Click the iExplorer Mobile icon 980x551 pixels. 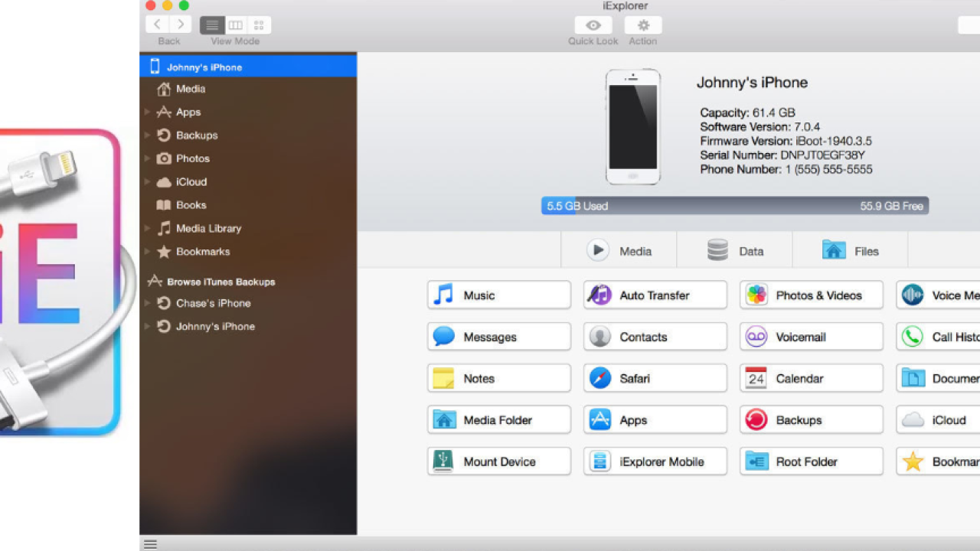(x=599, y=461)
